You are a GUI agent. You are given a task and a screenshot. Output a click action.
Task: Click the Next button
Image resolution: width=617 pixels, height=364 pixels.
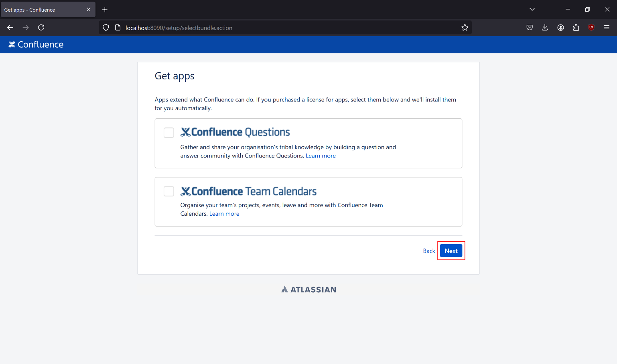coord(451,251)
